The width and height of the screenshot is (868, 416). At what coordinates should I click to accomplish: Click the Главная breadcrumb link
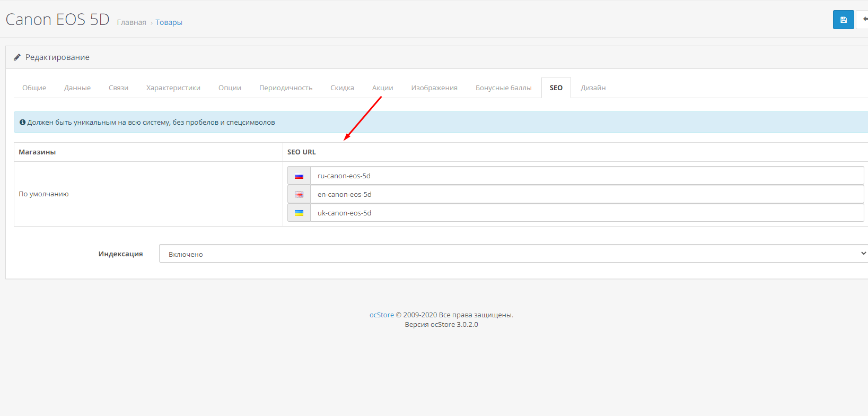coord(131,22)
